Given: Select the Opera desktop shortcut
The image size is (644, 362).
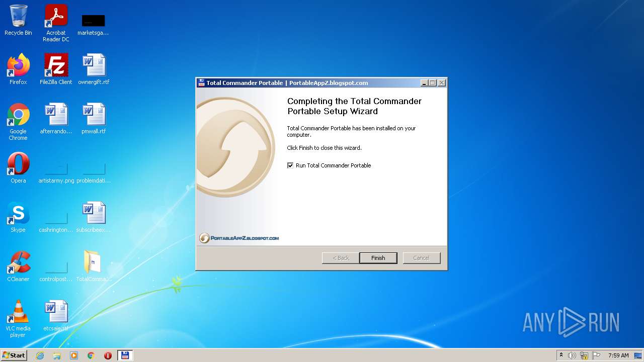Looking at the screenshot, I should 18,168.
